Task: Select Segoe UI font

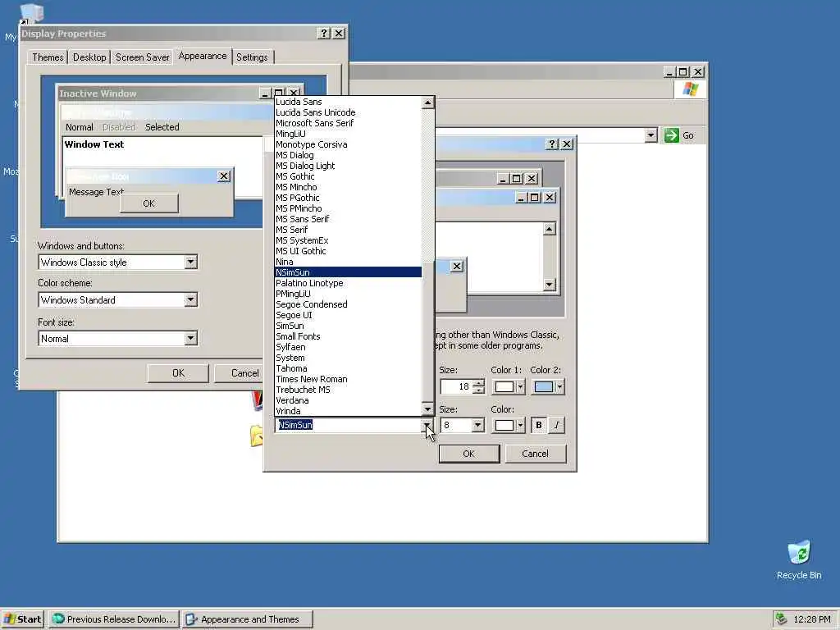Action: [x=348, y=315]
